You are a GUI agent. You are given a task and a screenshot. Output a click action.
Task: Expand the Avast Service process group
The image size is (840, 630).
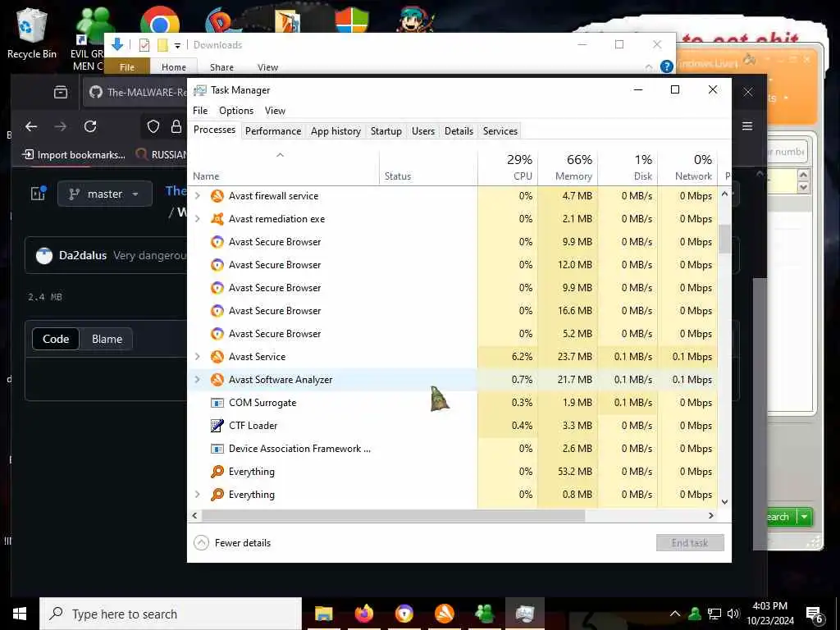pos(198,357)
